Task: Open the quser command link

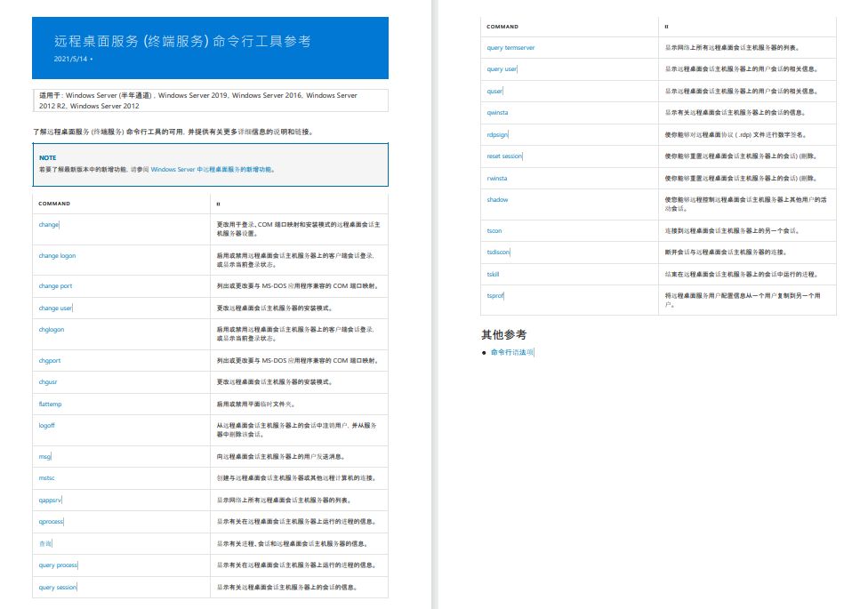Action: click(494, 91)
